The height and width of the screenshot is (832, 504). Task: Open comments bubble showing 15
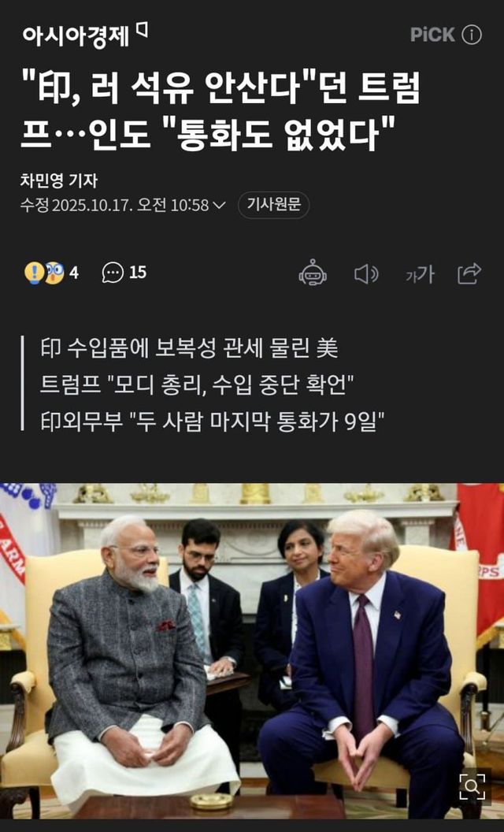[x=124, y=273]
